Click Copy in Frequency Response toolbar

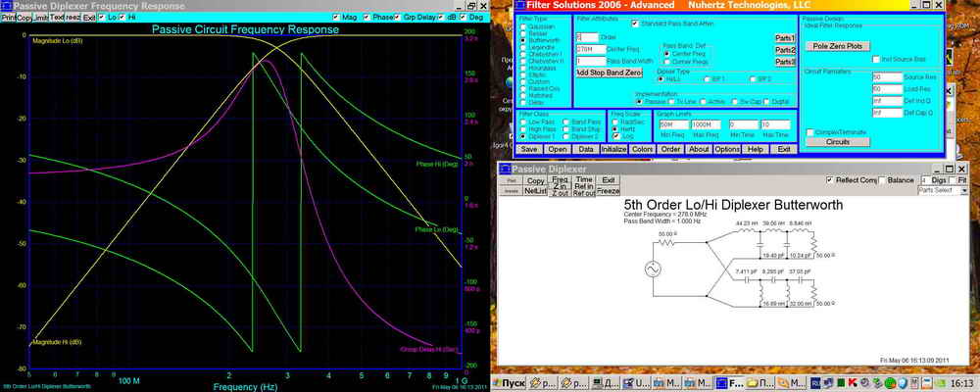click(24, 18)
